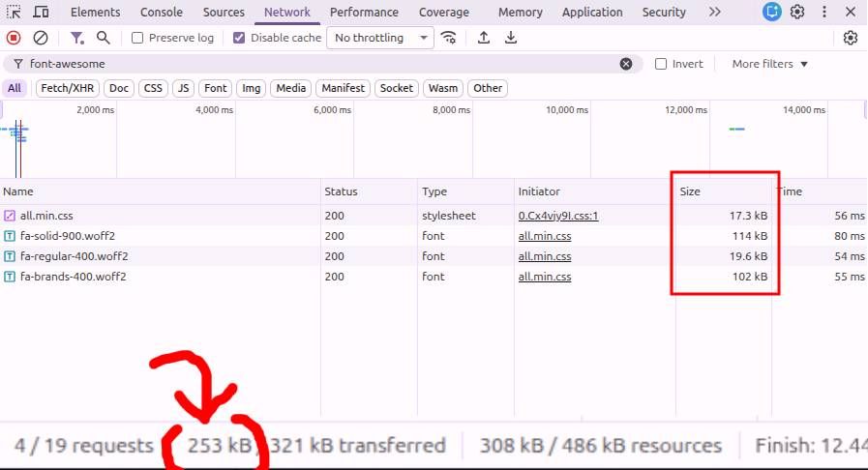Show more DevTools tabs with double chevron
This screenshot has width=868, height=470.
[x=715, y=12]
